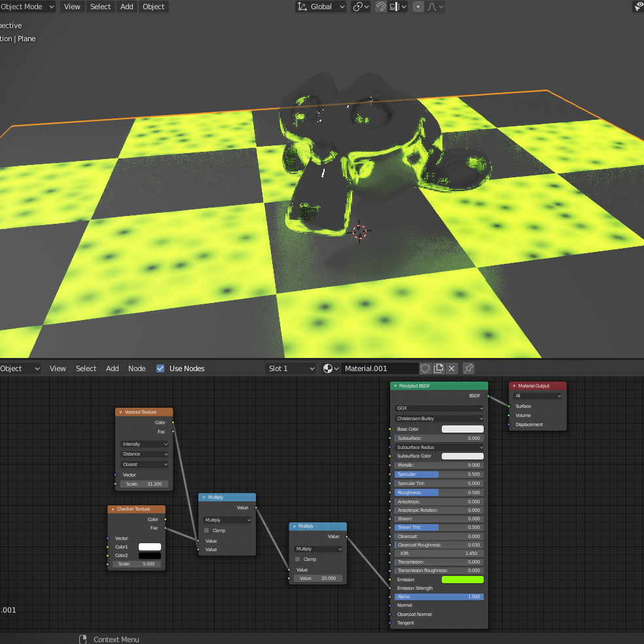This screenshot has width=644, height=644.
Task: Open the node editor Add menu
Action: pos(112,368)
